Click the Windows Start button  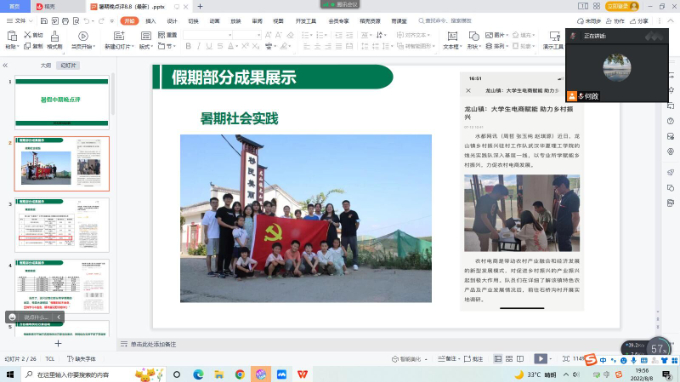point(10,374)
